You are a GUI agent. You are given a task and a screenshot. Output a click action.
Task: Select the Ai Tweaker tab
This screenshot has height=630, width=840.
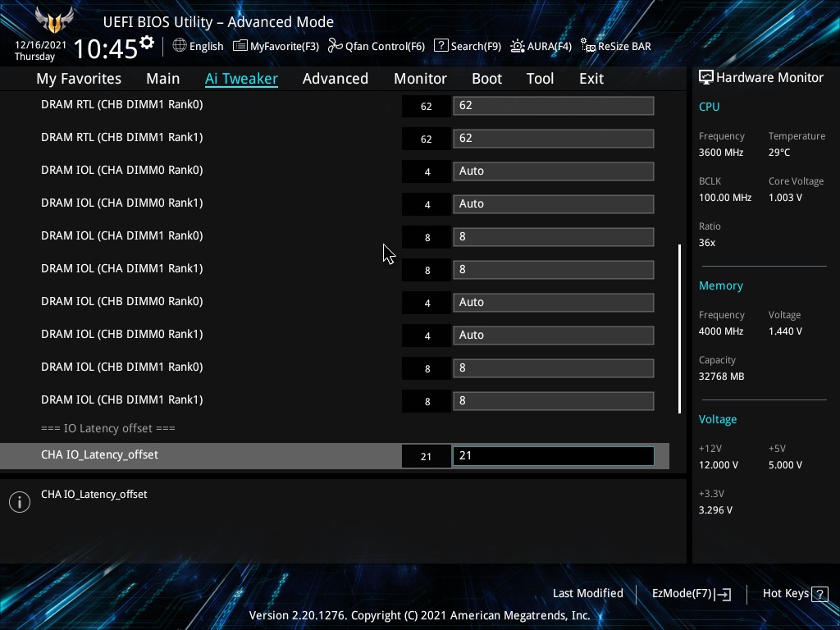[x=241, y=79]
